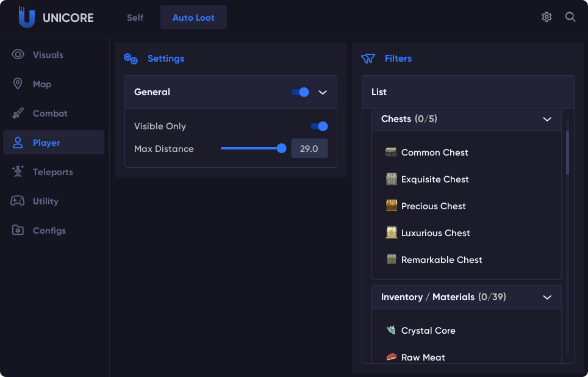Click the Teleports icon in sidebar

tap(18, 172)
